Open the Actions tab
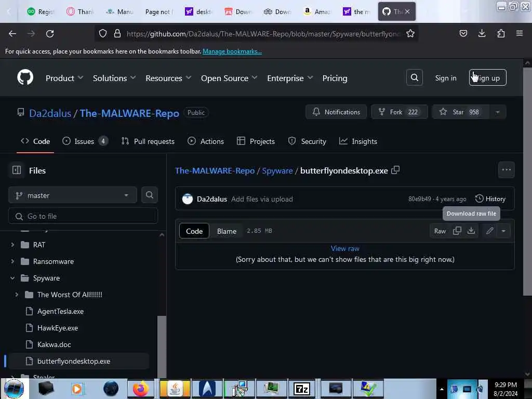Viewport: 532px width, 399px height. [206, 141]
